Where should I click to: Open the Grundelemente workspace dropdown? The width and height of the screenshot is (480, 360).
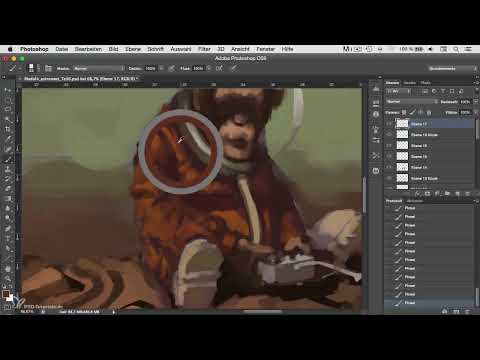point(452,68)
